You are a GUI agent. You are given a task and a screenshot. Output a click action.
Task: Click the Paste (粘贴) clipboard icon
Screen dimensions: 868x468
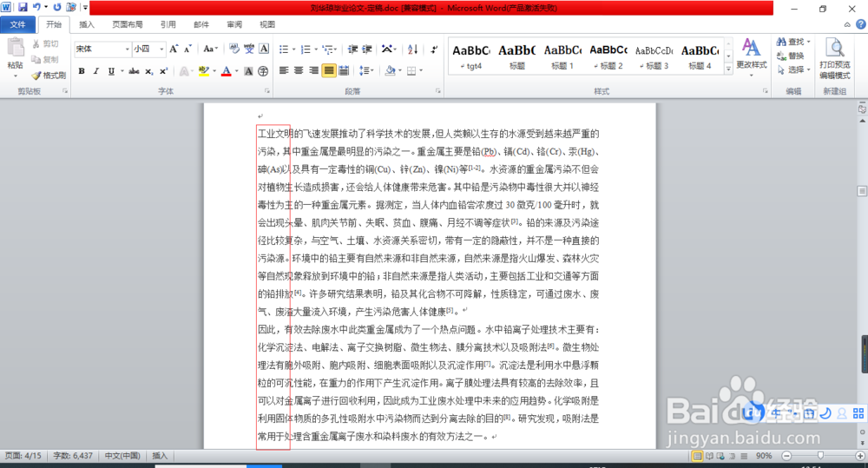[x=16, y=49]
